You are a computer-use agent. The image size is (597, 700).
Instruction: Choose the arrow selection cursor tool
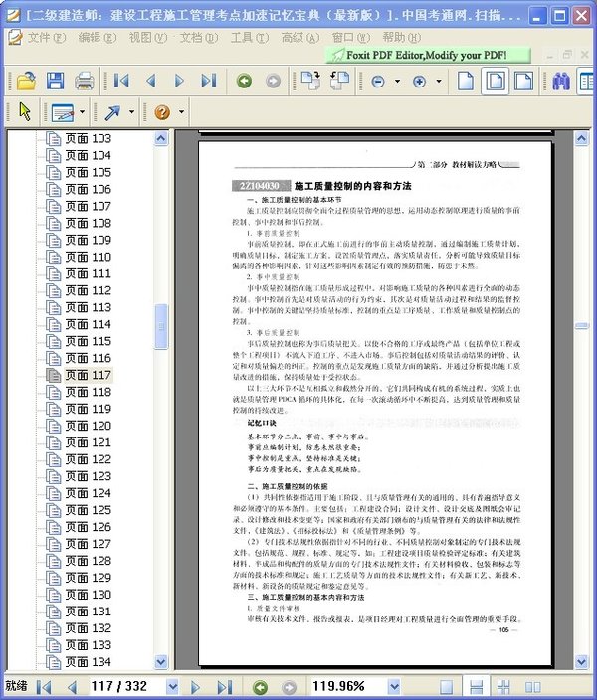25,111
